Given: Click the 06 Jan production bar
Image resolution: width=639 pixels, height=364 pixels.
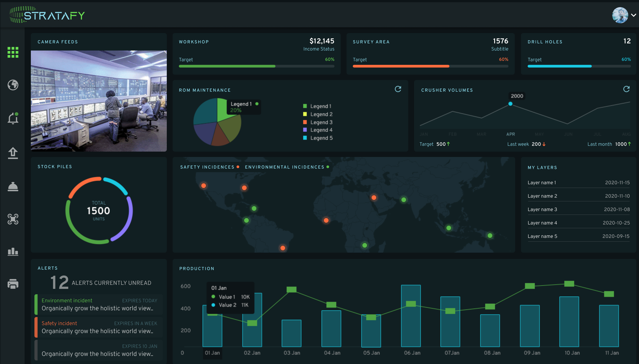Looking at the screenshot, I should [411, 316].
